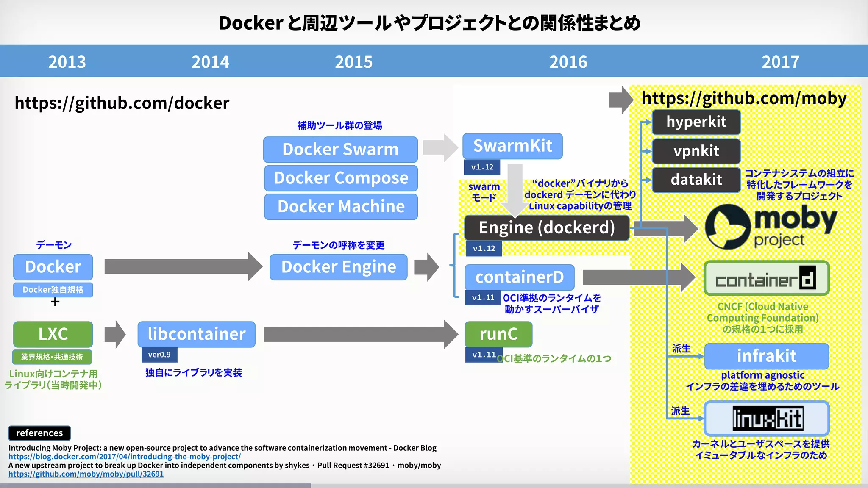This screenshot has width=868, height=488.
Task: Click the green runC box
Action: (498, 334)
